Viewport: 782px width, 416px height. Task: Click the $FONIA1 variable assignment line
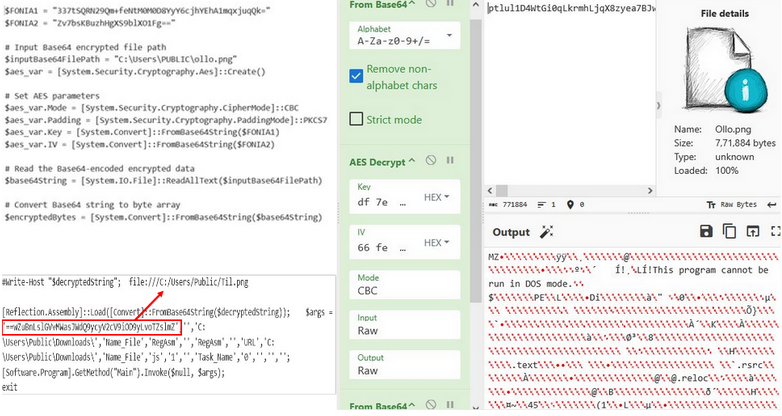tap(137, 9)
